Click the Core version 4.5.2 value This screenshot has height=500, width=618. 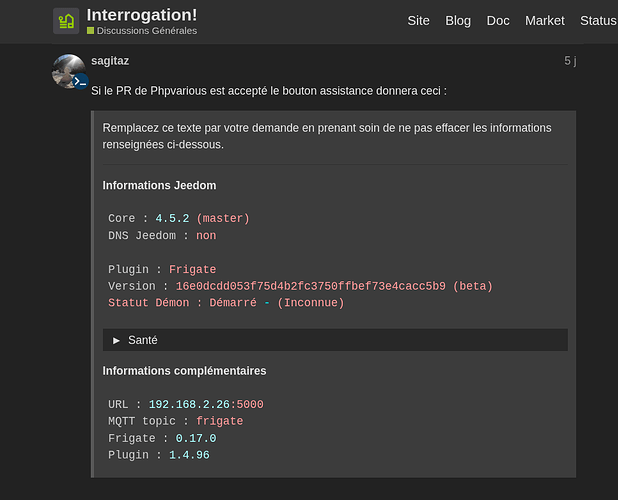pos(172,218)
